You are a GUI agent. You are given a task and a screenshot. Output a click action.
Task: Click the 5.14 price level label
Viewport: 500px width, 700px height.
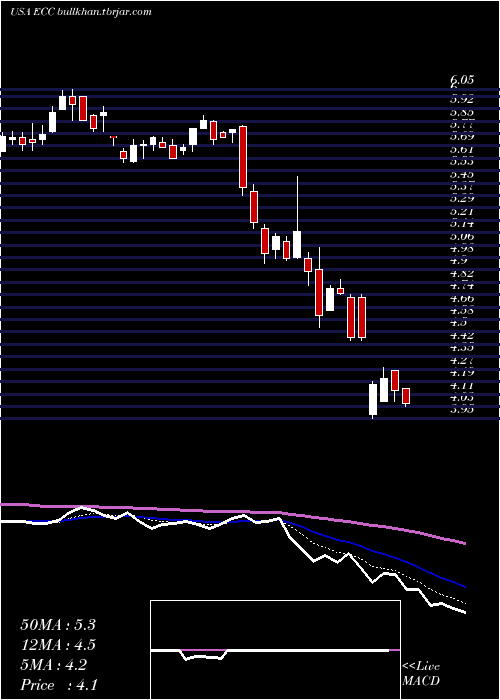(462, 224)
